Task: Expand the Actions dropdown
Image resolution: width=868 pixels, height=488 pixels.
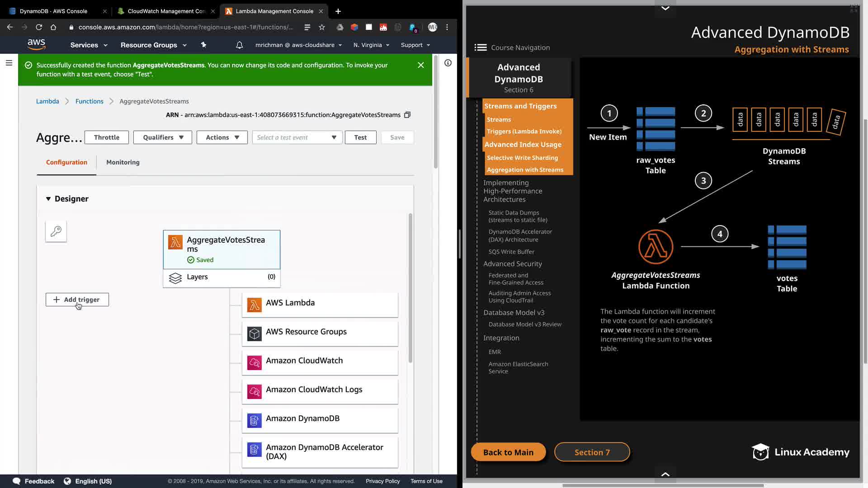Action: tap(222, 137)
